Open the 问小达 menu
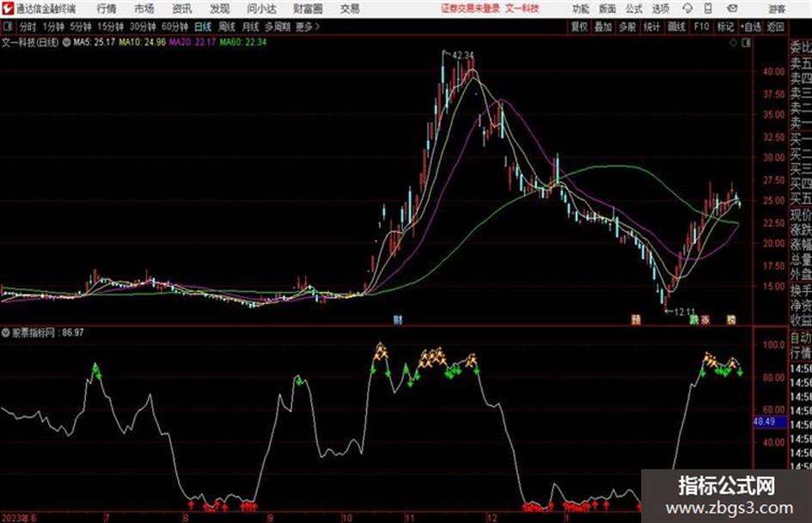812x523 pixels. click(261, 9)
